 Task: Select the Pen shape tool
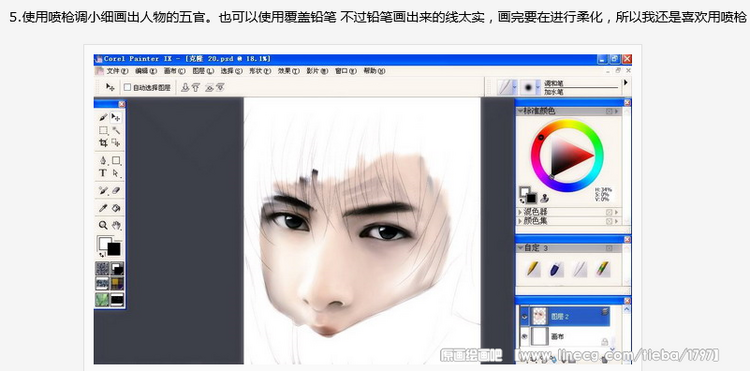(103, 161)
